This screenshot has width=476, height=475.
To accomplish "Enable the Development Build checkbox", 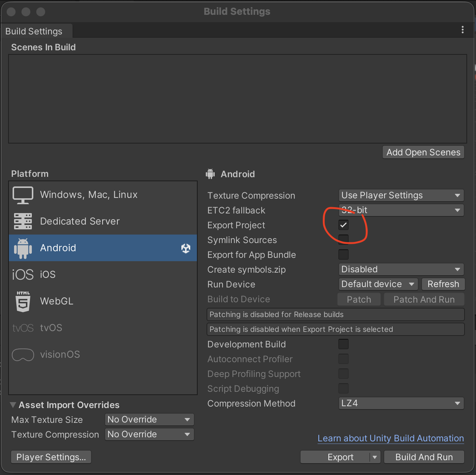I will [x=343, y=344].
